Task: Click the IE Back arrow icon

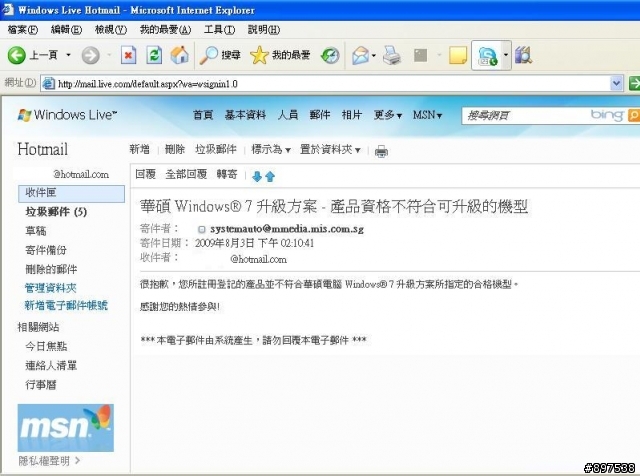Action: 17,55
